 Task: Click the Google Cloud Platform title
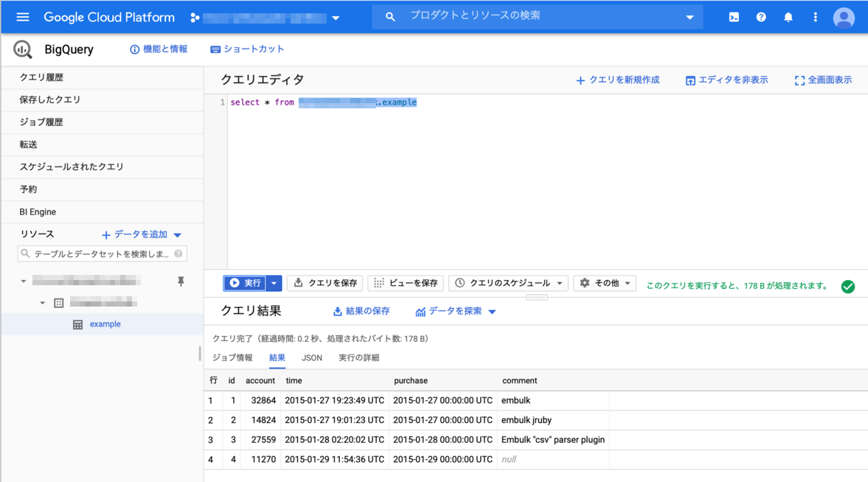click(x=109, y=17)
